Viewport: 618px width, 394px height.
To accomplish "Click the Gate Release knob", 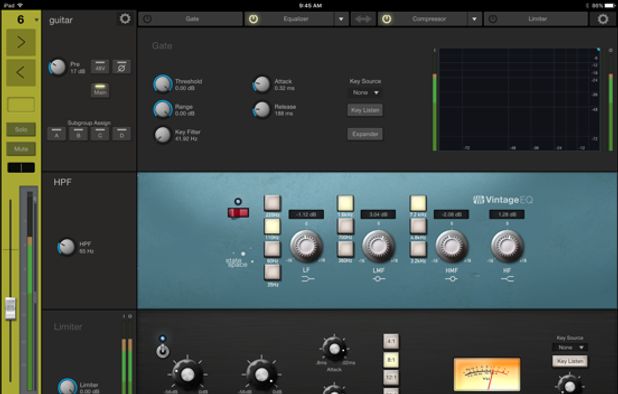I will pyautogui.click(x=261, y=110).
